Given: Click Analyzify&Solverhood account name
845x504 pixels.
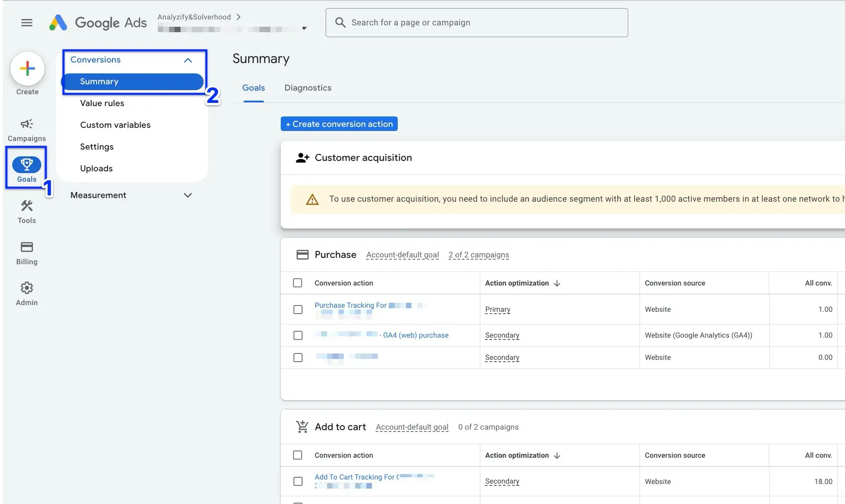Looking at the screenshot, I should [194, 17].
